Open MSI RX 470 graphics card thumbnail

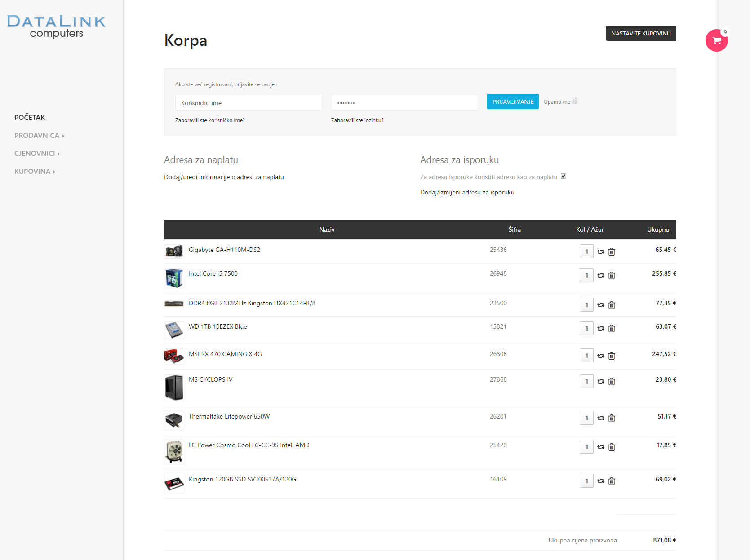point(174,357)
